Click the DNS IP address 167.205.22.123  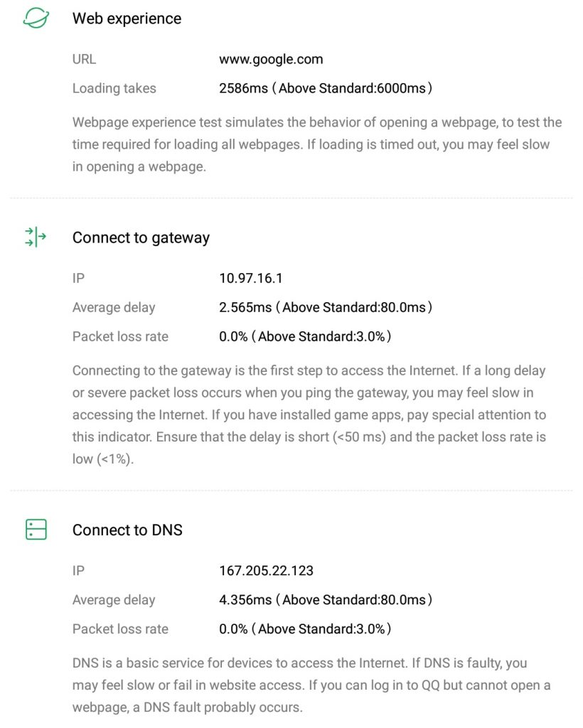coord(267,571)
